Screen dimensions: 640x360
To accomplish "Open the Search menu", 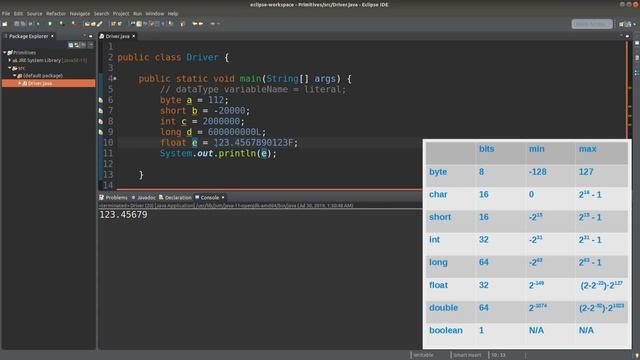I will click(101, 13).
